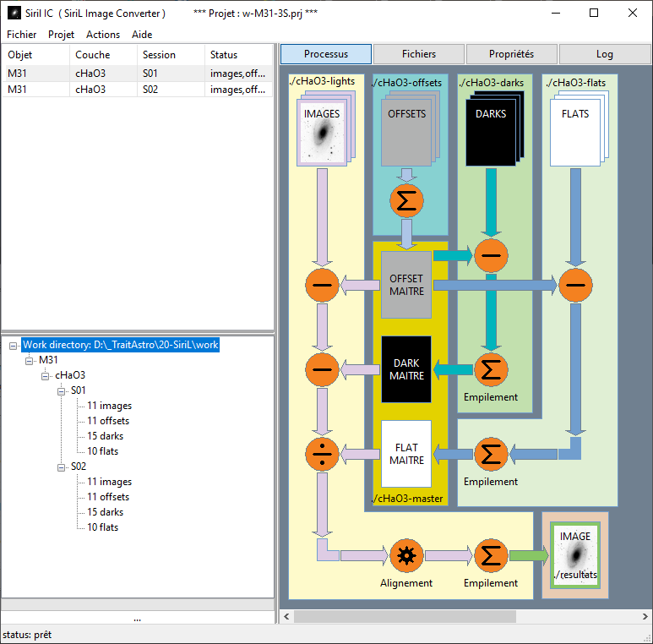Click the Siril IC app icon in title bar
653x644 pixels.
14,13
